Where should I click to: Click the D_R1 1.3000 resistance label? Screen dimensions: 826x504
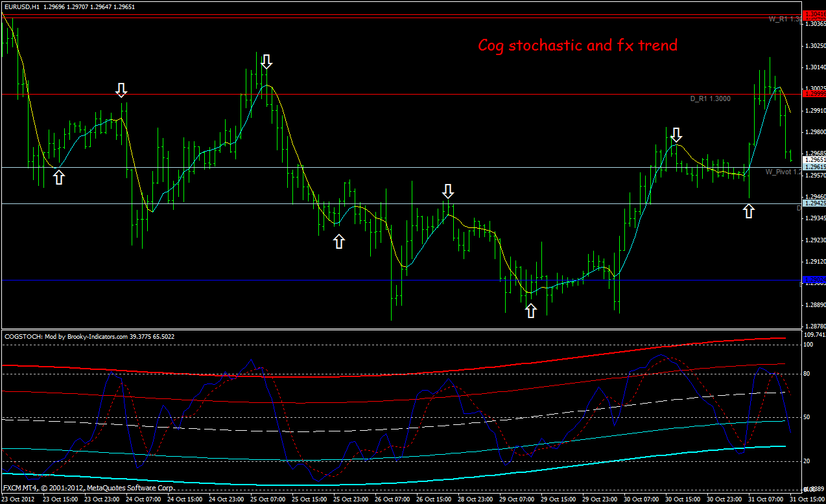[x=710, y=98]
